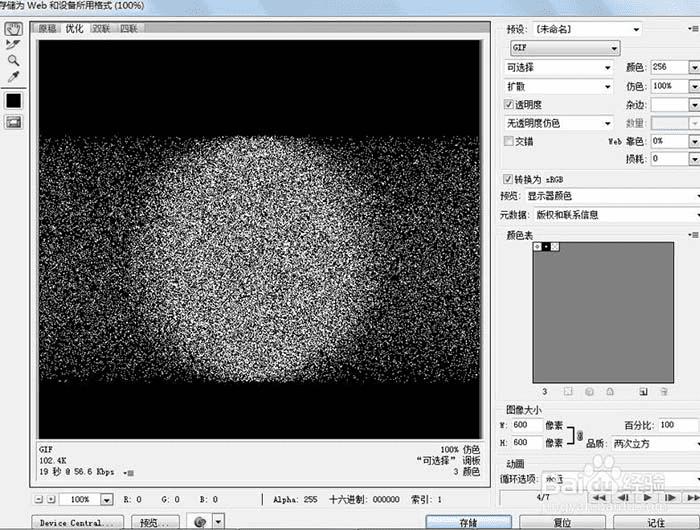700x530 pixels.
Task: Select the Hand tool
Action: [13, 29]
